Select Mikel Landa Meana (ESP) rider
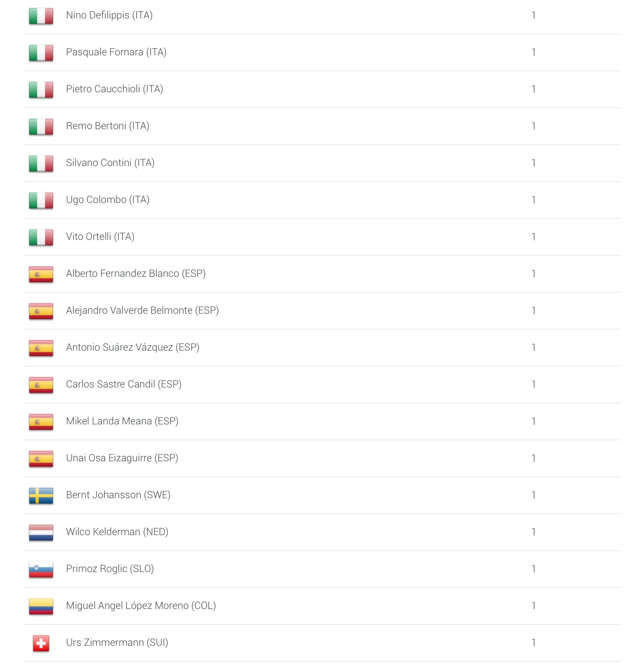The image size is (644, 663). pos(122,421)
